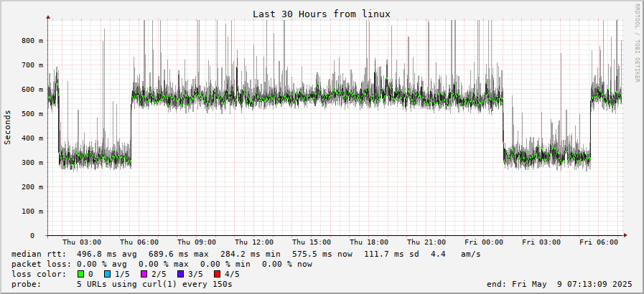Click the red arrow at the x-axis end

(x=625, y=235)
